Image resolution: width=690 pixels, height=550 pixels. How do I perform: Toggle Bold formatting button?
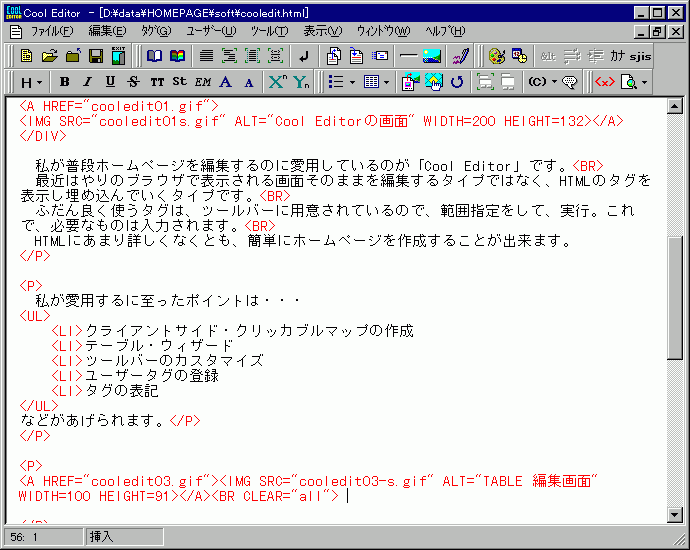[65, 81]
